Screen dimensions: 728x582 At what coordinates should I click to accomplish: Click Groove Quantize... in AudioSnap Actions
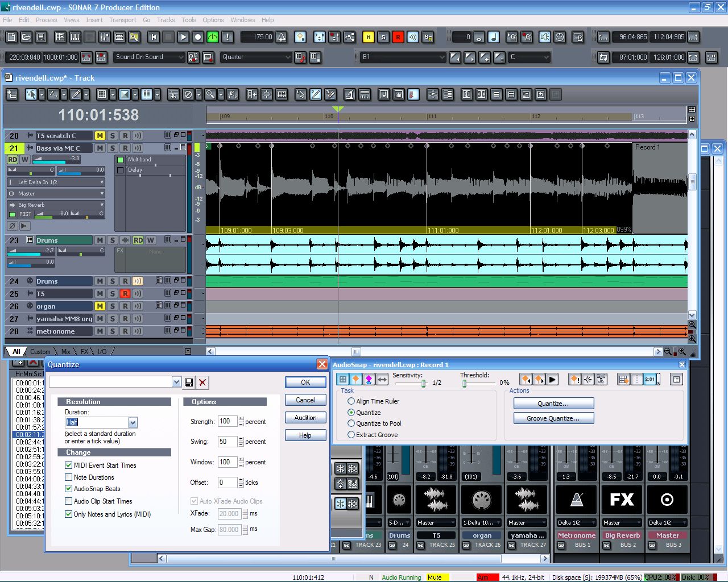[553, 418]
